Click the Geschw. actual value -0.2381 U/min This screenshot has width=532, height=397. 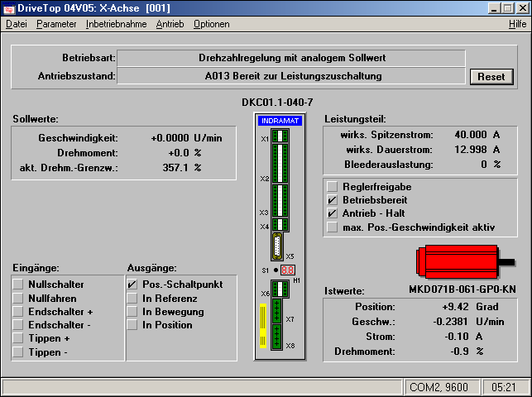[x=468, y=322]
